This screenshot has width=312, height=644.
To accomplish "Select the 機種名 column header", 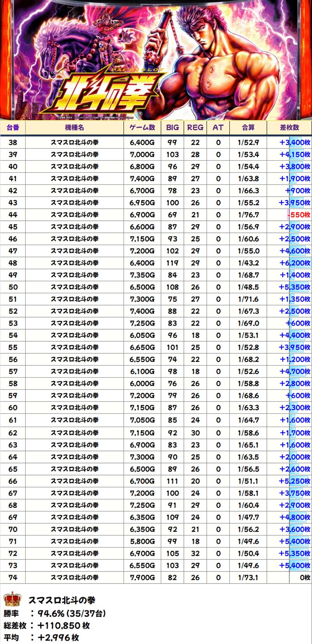I will click(x=74, y=128).
